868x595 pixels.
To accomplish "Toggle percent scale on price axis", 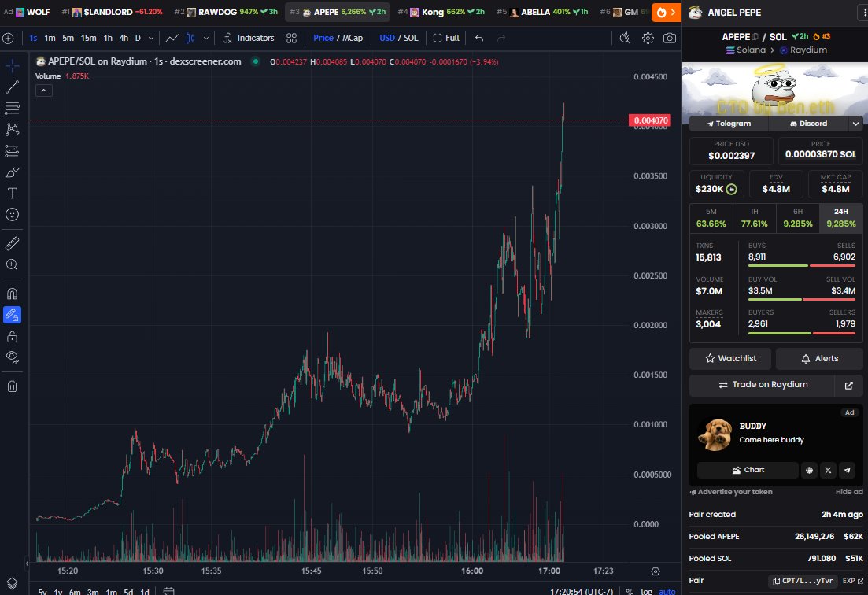I will [630, 591].
